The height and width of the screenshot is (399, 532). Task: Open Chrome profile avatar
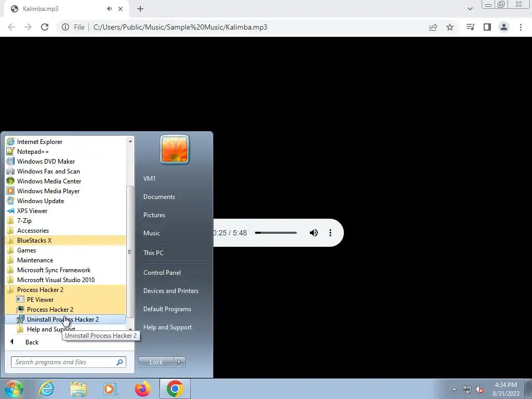[504, 27]
